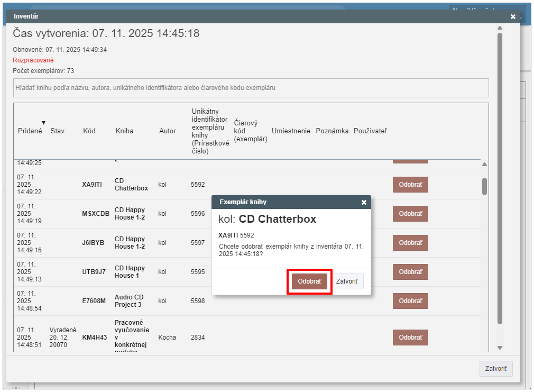Sort table by Autor column header
This screenshot has height=392, width=534.
coord(168,131)
